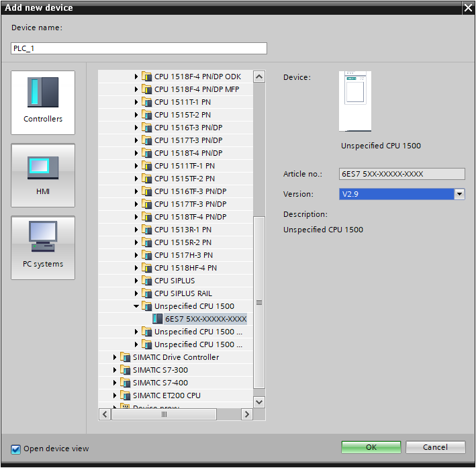Viewport: 476px width, 468px height.
Task: Click the CPU SIPLUS RAIL folder icon
Action: [x=146, y=293]
